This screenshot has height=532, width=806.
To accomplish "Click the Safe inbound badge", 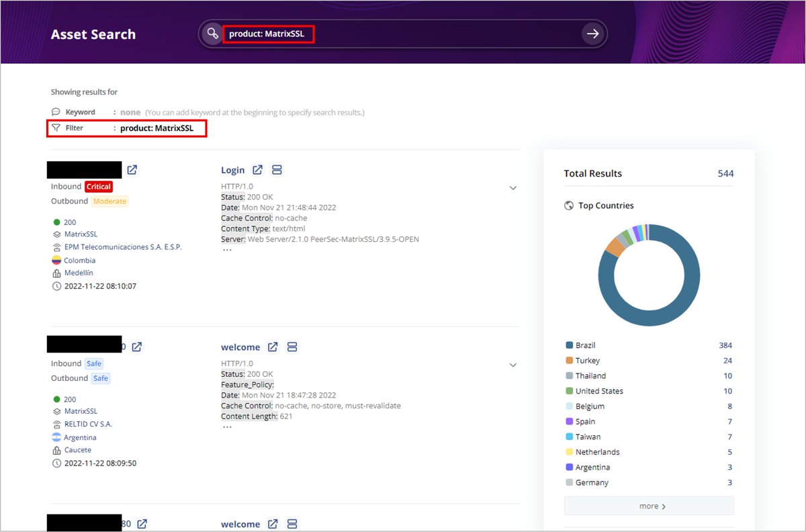I will pos(94,363).
